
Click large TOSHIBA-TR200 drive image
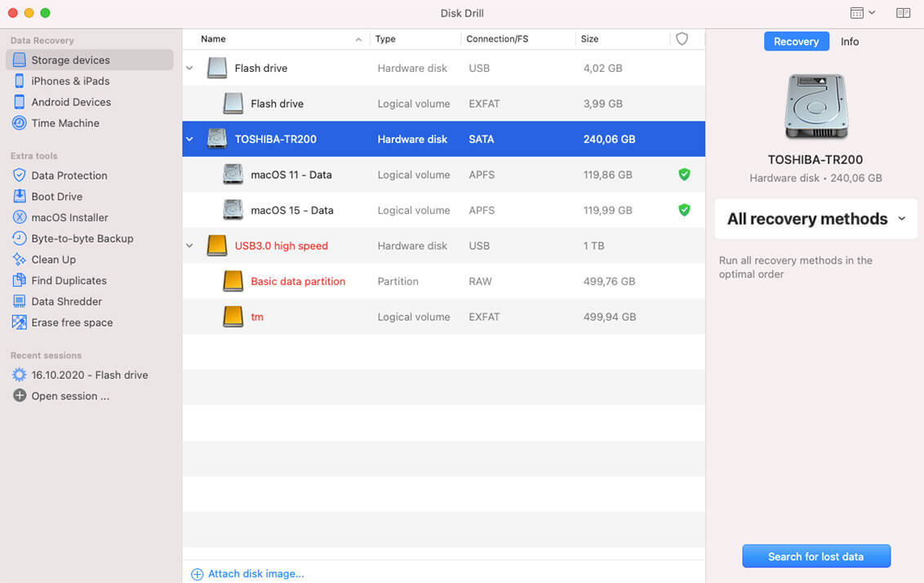[815, 107]
